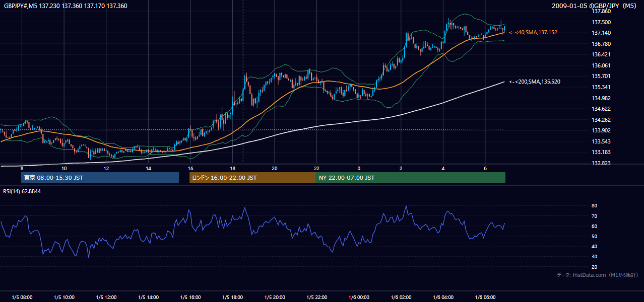Click the 1/6 02:00 time axis label

(401, 297)
